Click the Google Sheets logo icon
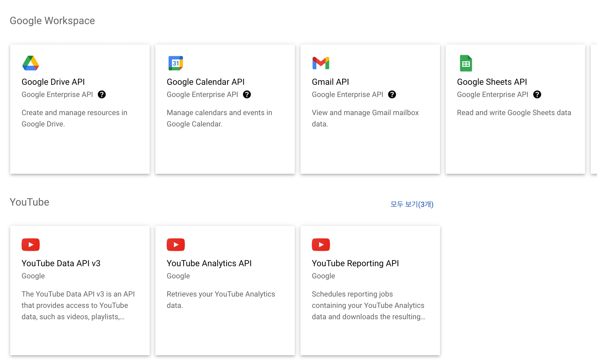Image resolution: width=597 pixels, height=364 pixels. pyautogui.click(x=466, y=63)
